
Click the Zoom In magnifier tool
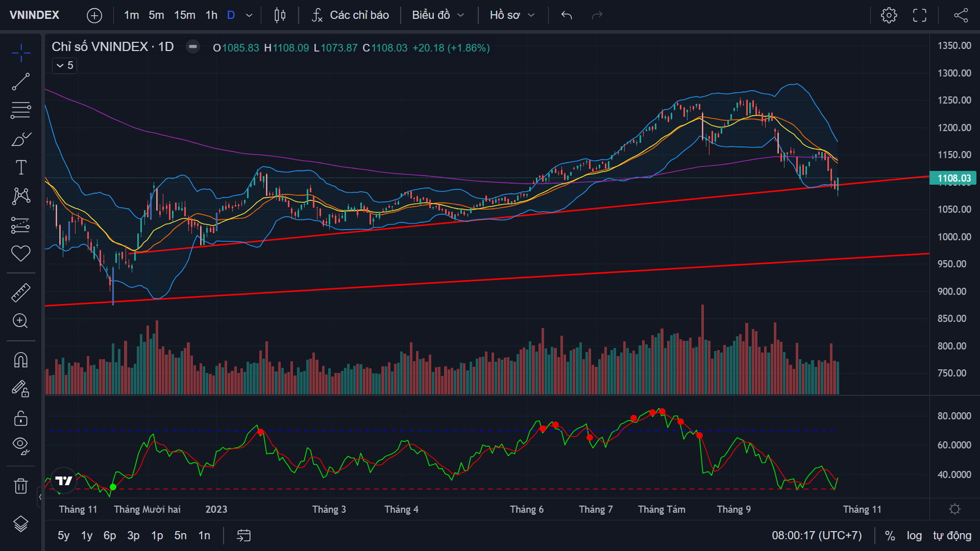(x=21, y=321)
